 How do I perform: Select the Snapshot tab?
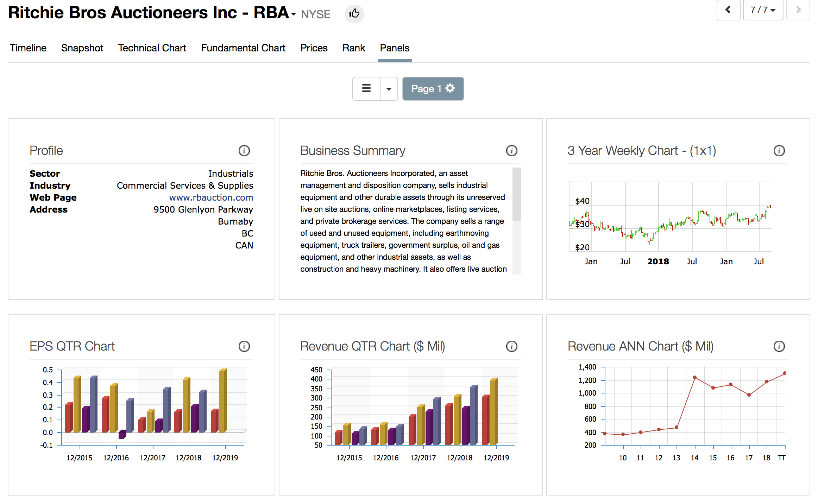tap(82, 48)
